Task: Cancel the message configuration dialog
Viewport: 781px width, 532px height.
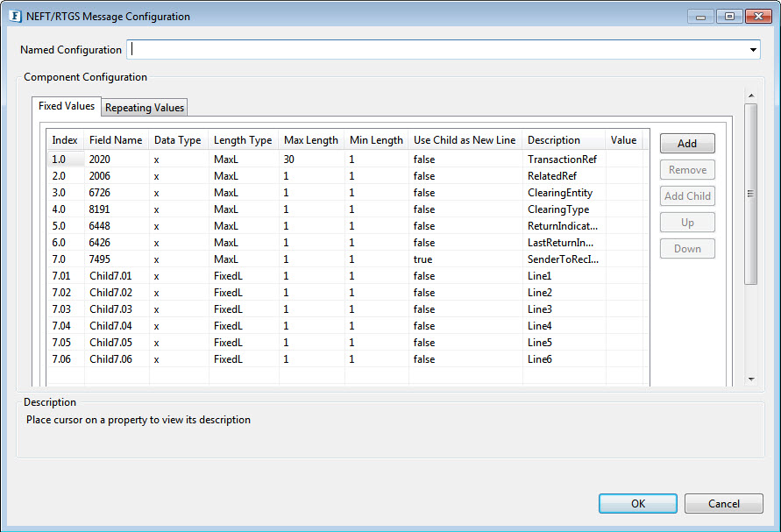Action: tap(724, 504)
